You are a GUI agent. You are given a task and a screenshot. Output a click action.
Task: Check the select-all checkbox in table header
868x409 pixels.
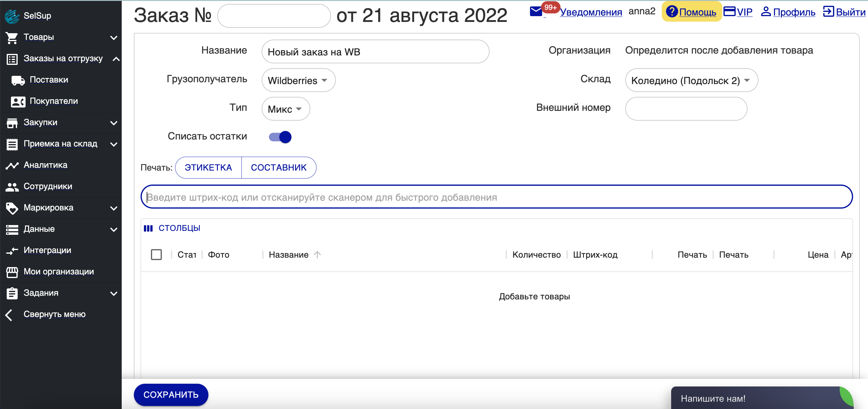(x=156, y=255)
